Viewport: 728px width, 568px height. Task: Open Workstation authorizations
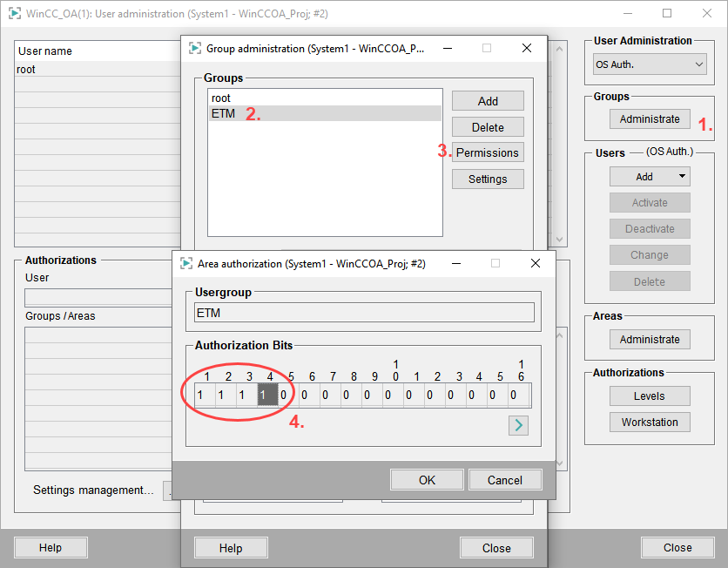coord(650,423)
